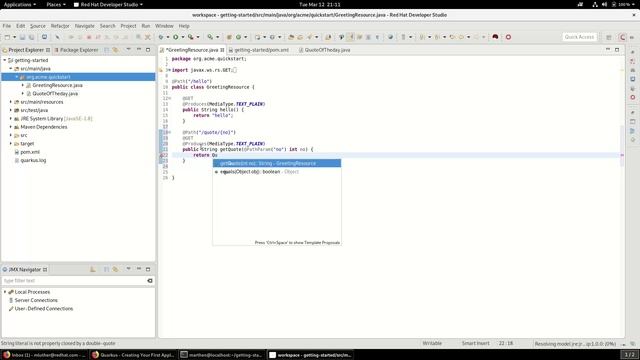
Task: Open the Source menu
Action: [x=38, y=26]
